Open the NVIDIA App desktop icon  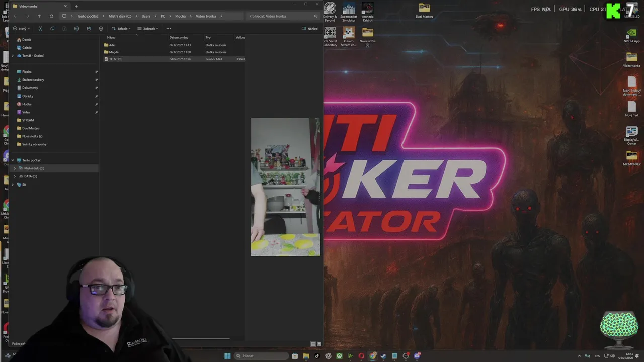coord(631,36)
